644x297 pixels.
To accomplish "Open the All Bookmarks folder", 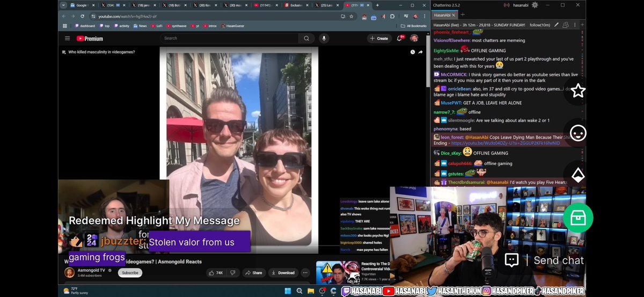I will tap(414, 26).
